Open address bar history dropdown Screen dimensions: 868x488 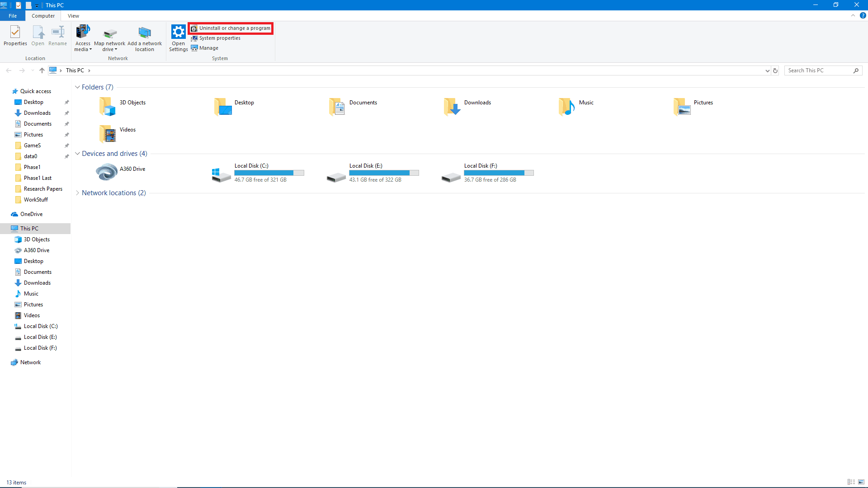tap(767, 70)
